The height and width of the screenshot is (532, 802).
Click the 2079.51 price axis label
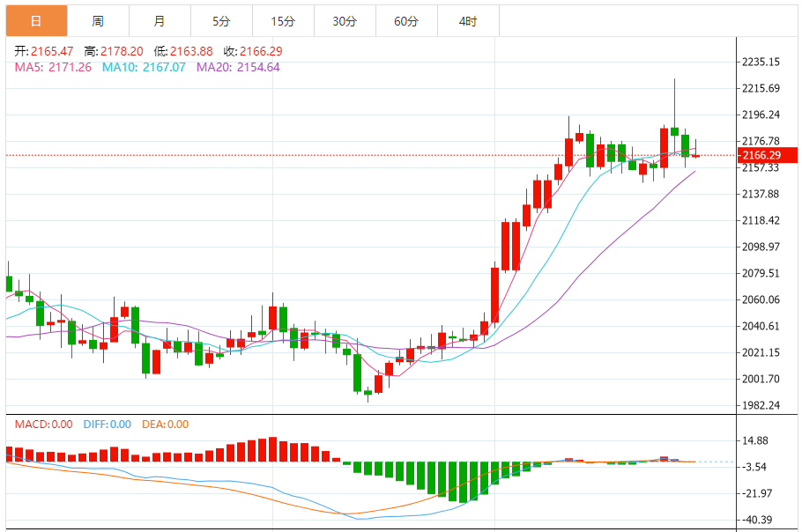[761, 273]
